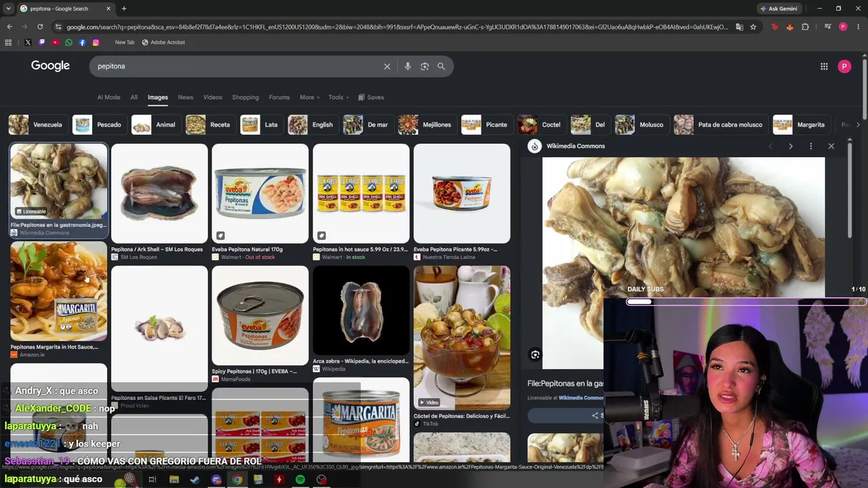Viewport: 868px width, 488px height.
Task: Open Pepitonas Margarita in Hot Sauce result
Action: 58,291
